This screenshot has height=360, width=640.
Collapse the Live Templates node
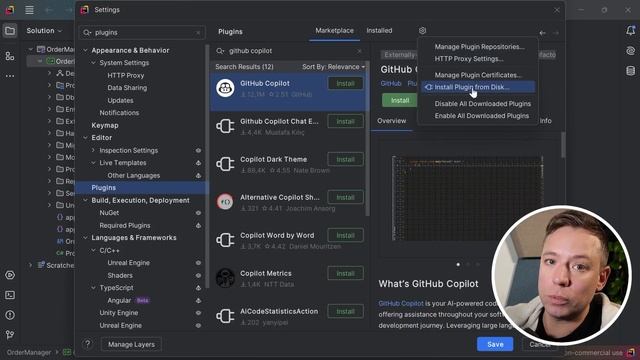pyautogui.click(x=93, y=163)
